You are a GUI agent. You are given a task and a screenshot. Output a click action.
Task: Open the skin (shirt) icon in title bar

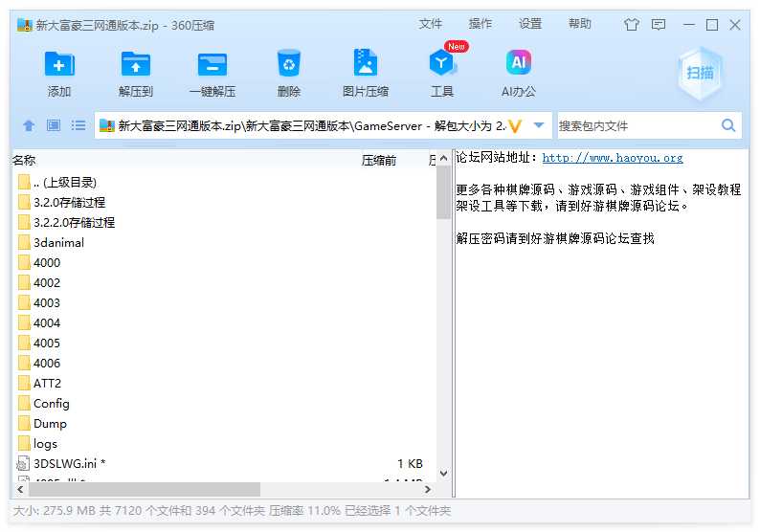(631, 24)
